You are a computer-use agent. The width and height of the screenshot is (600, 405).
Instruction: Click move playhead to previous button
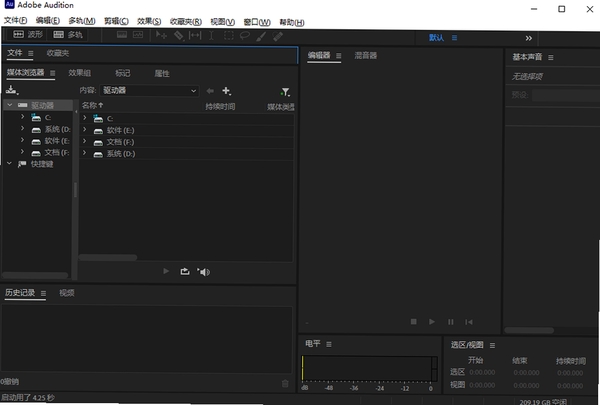pyautogui.click(x=469, y=322)
